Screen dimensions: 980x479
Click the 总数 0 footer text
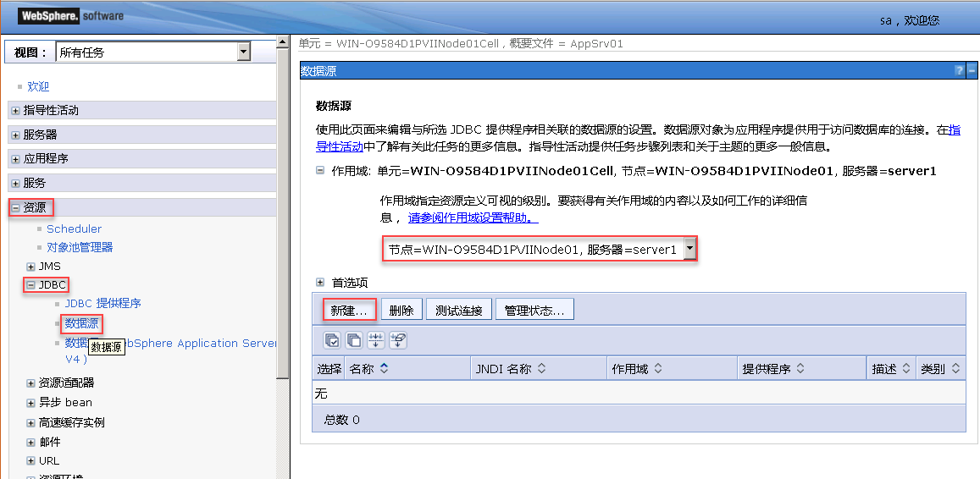[x=342, y=420]
